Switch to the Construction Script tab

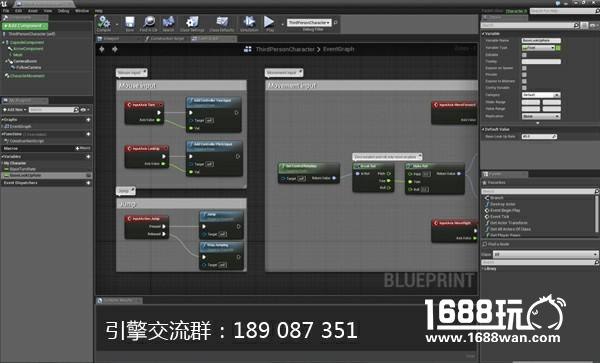coord(167,39)
